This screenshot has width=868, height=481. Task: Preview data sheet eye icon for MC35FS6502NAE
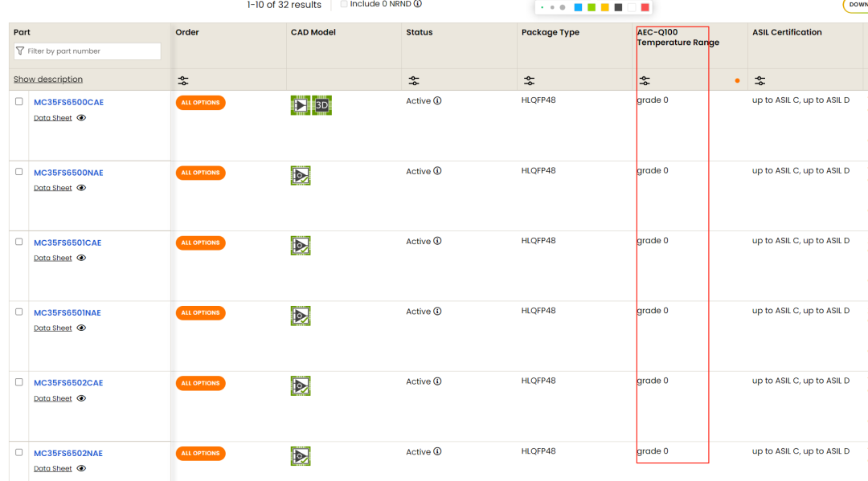tap(81, 469)
